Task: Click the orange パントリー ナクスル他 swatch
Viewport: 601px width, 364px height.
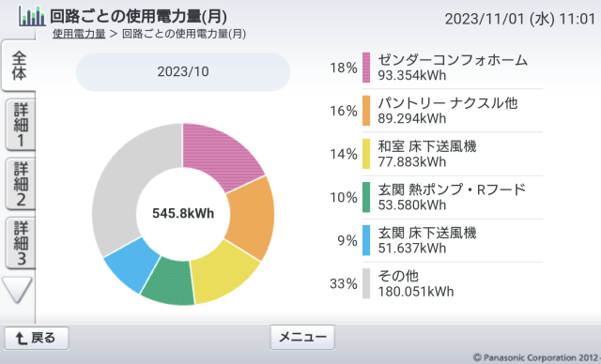Action: pyautogui.click(x=366, y=111)
